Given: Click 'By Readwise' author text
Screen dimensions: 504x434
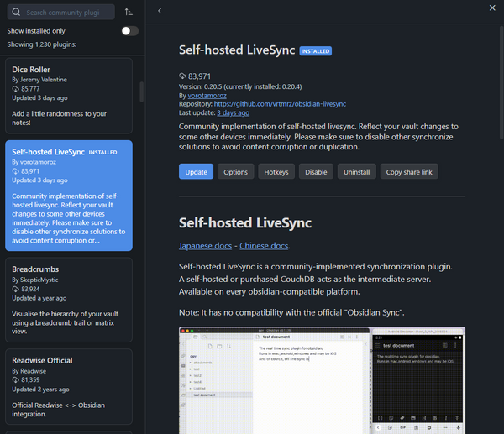Looking at the screenshot, I should [29, 371].
